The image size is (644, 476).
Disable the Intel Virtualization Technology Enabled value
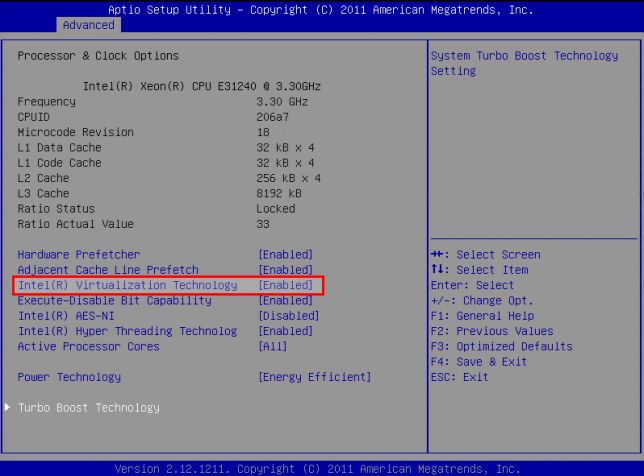pos(285,286)
